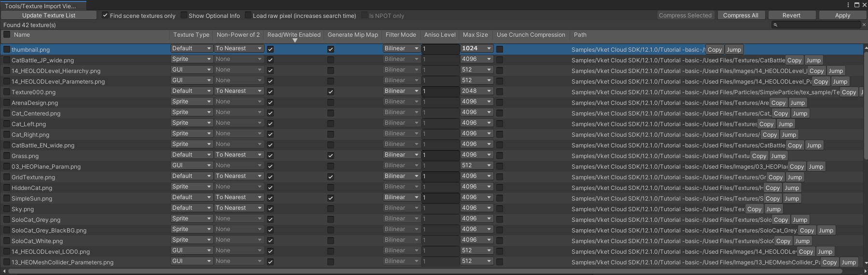The height and width of the screenshot is (275, 868).
Task: Sort by Texture Type column header
Action: (x=191, y=35)
